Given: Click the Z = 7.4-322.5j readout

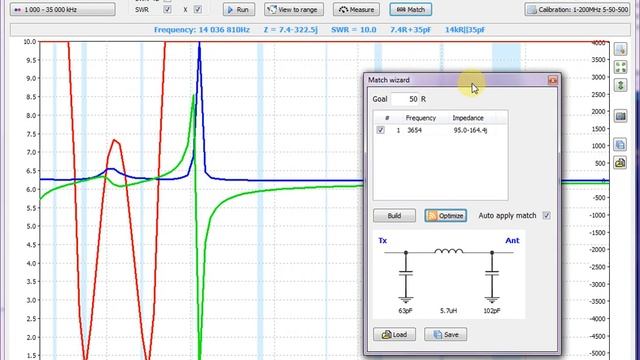Looking at the screenshot, I should point(291,30).
